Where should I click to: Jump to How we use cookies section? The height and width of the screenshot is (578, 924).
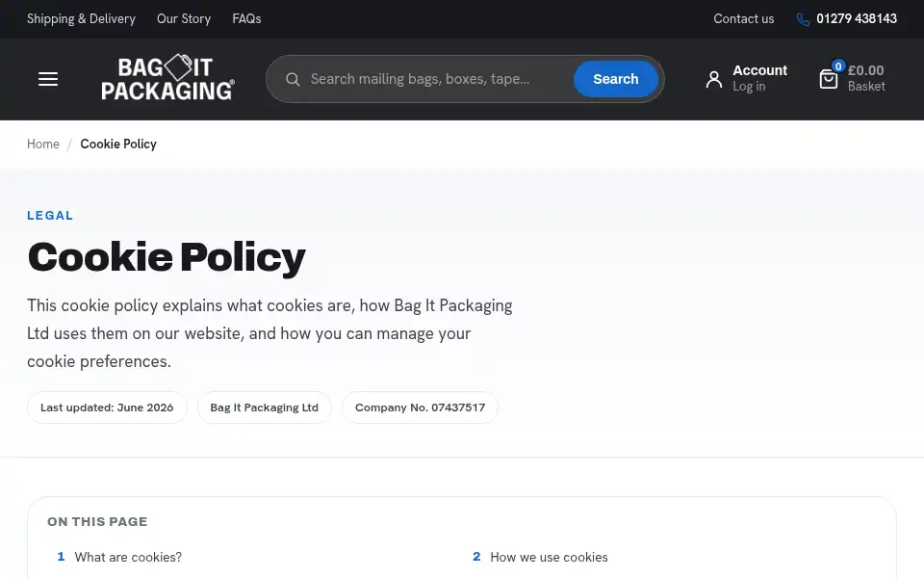pos(549,558)
